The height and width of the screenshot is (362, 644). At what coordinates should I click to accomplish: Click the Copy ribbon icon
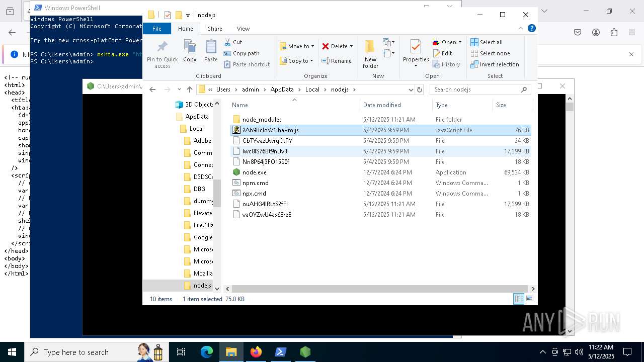190,51
